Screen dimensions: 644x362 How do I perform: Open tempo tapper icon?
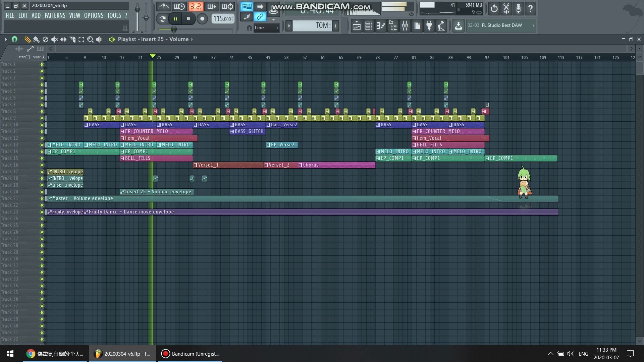[x=441, y=25]
